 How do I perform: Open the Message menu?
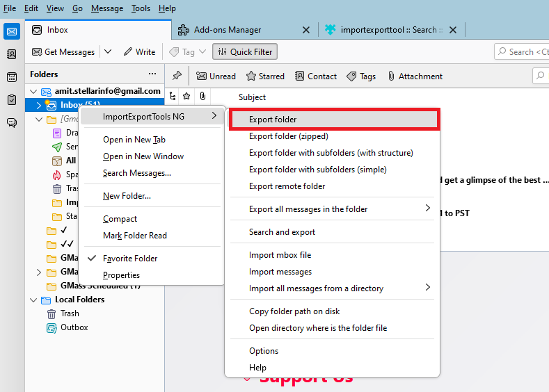point(107,8)
